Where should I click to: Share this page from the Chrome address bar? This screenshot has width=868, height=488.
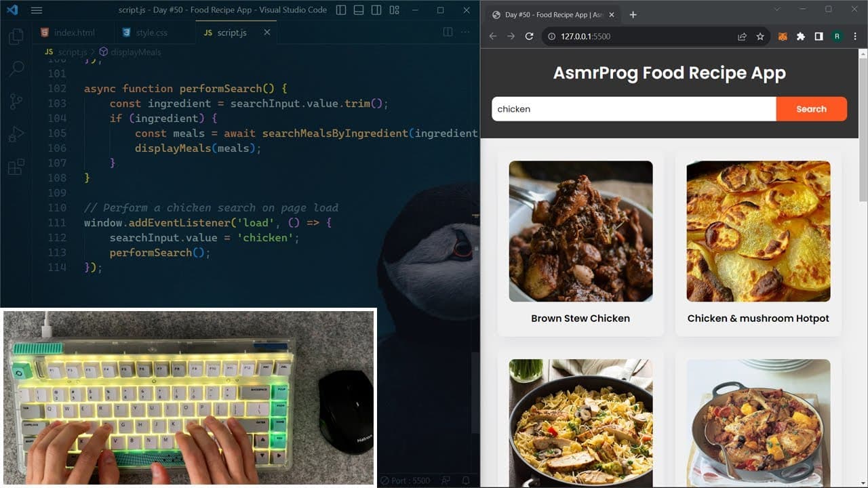pos(743,37)
